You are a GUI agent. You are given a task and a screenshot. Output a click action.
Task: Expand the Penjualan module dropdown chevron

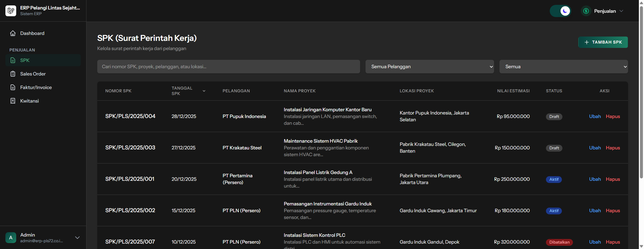(x=621, y=11)
